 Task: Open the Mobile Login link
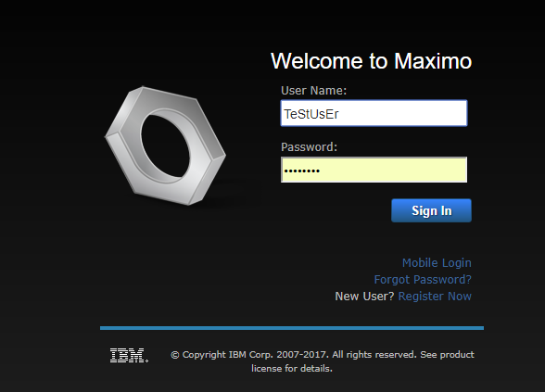pyautogui.click(x=437, y=263)
